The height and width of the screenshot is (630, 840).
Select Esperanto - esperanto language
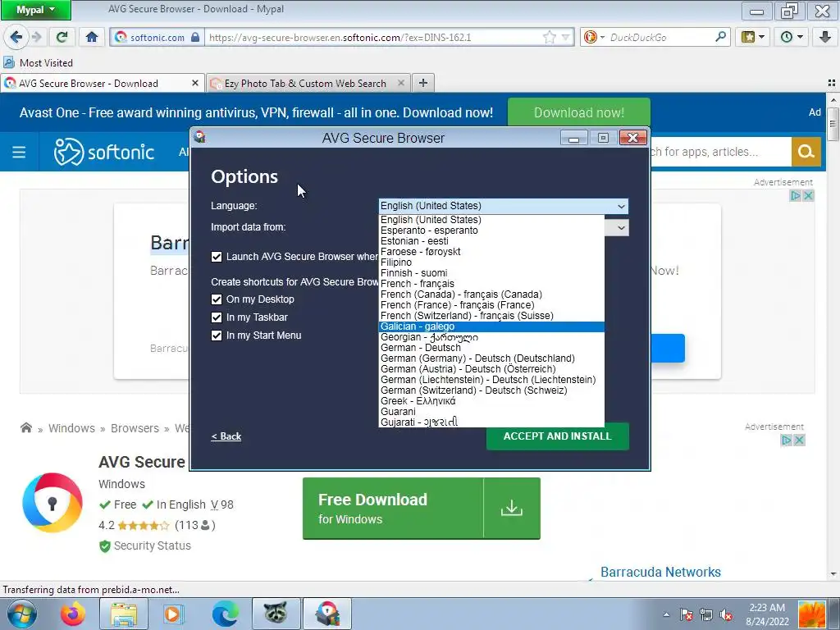click(491, 231)
